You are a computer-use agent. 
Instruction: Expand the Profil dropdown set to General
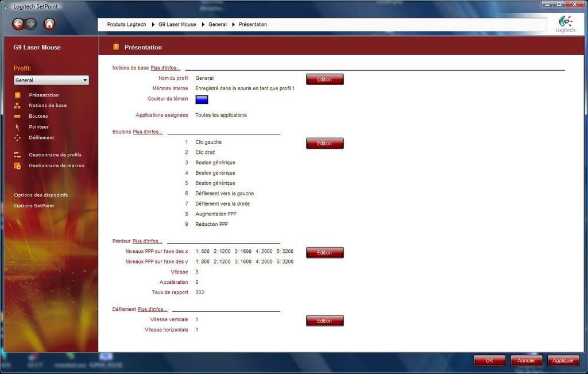(52, 80)
